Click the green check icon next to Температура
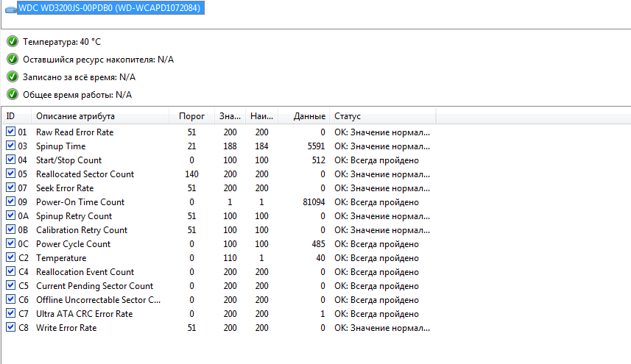 13,41
